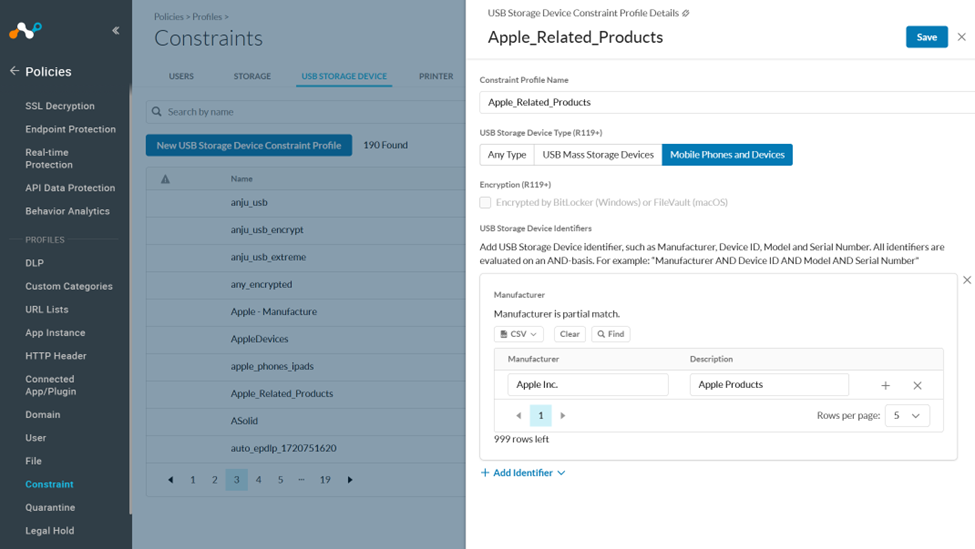Save the constraint profile
Image resolution: width=975 pixels, height=549 pixels.
pos(926,37)
